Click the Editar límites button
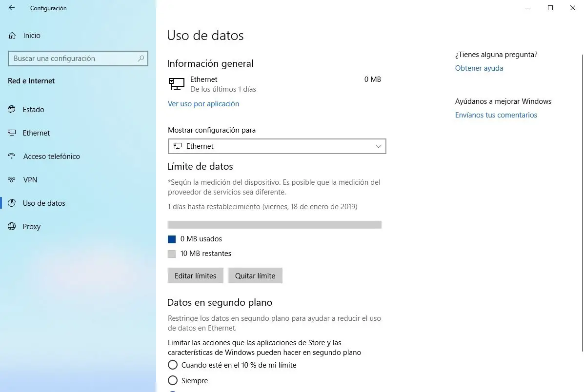Viewport: 584px width, 392px height. [x=195, y=276]
